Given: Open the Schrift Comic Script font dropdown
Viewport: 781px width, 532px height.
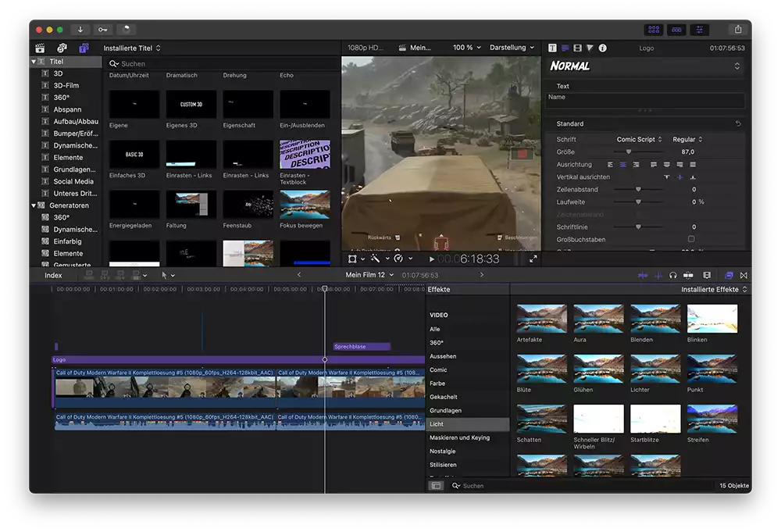Looking at the screenshot, I should pyautogui.click(x=640, y=140).
